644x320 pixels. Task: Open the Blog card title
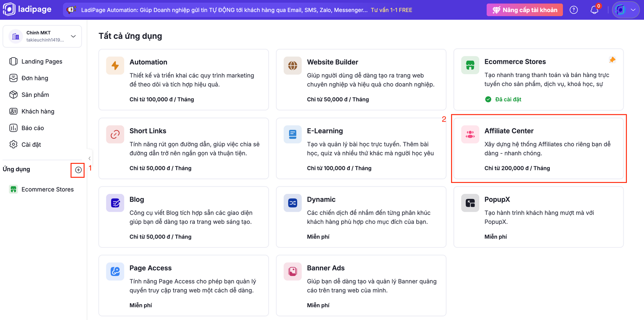pos(137,199)
